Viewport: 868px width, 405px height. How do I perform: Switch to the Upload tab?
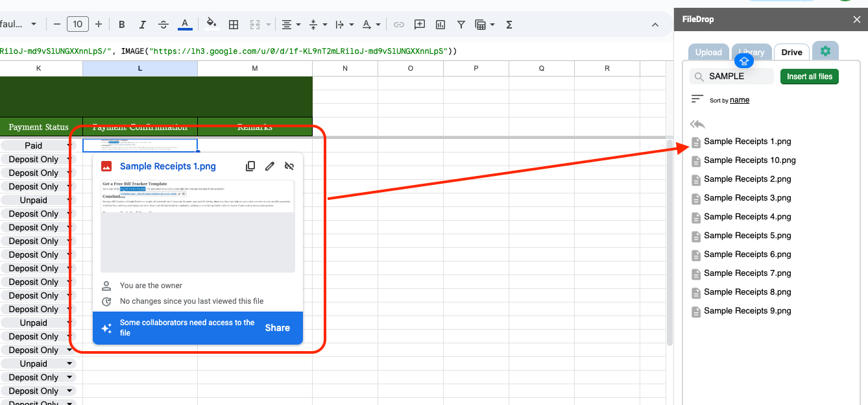[x=708, y=53]
